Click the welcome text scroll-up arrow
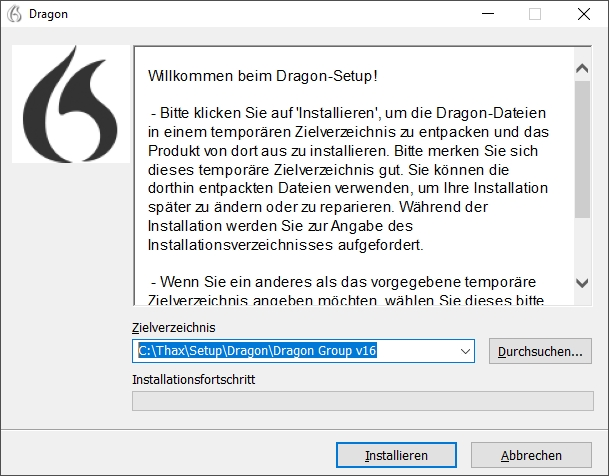This screenshot has width=609, height=476. tap(582, 69)
